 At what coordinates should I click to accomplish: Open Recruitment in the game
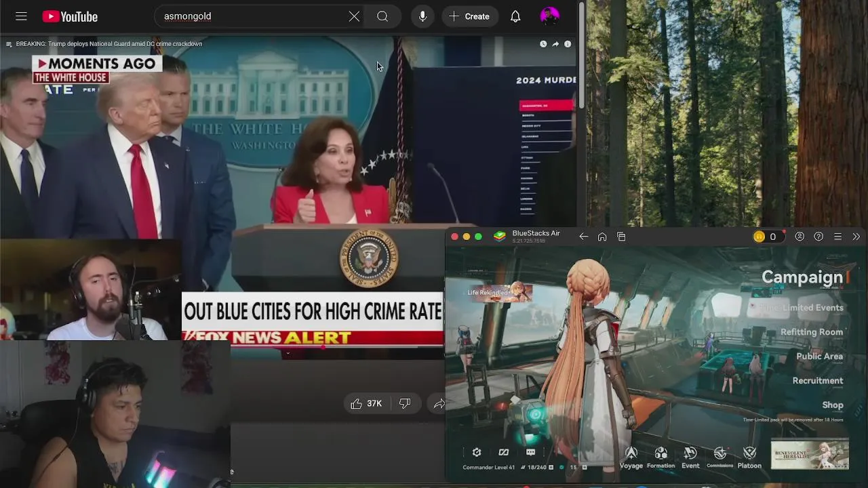(818, 381)
